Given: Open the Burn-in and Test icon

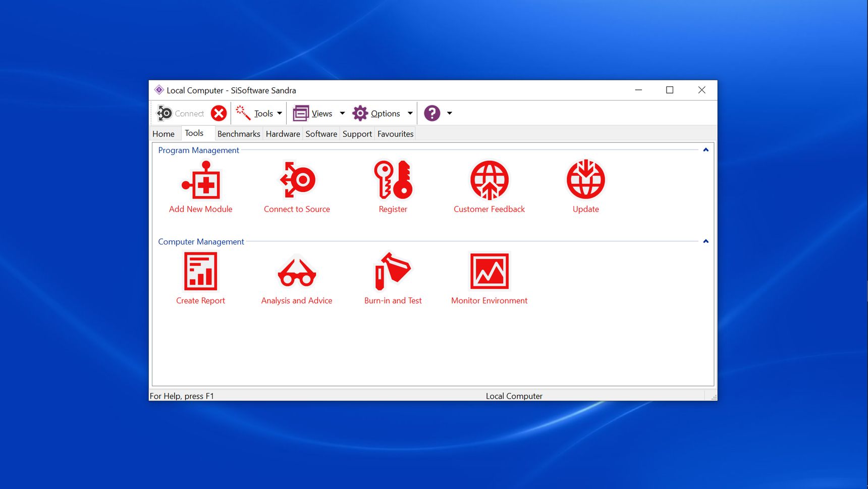Looking at the screenshot, I should pyautogui.click(x=393, y=271).
